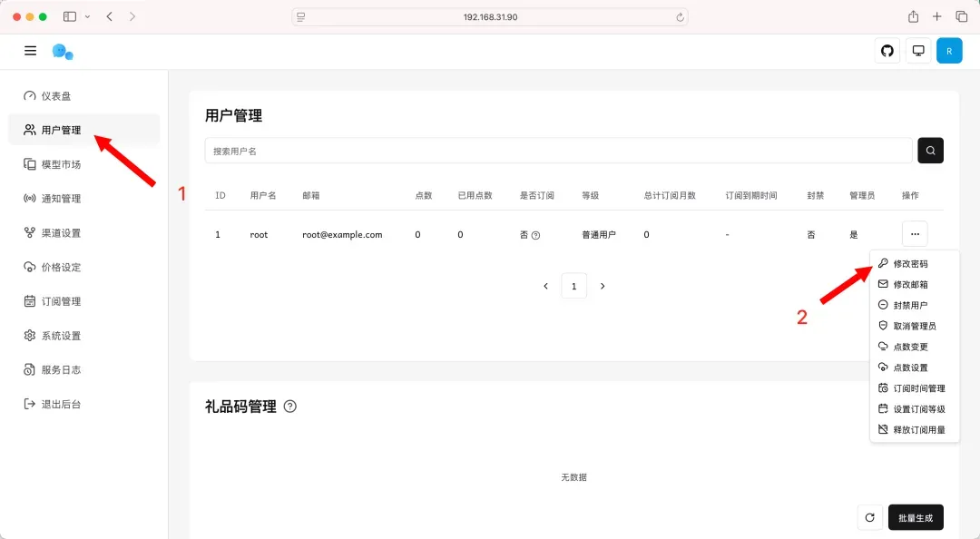980x539 pixels.
Task: Open 服务日志 in the sidebar
Action: pyautogui.click(x=83, y=369)
